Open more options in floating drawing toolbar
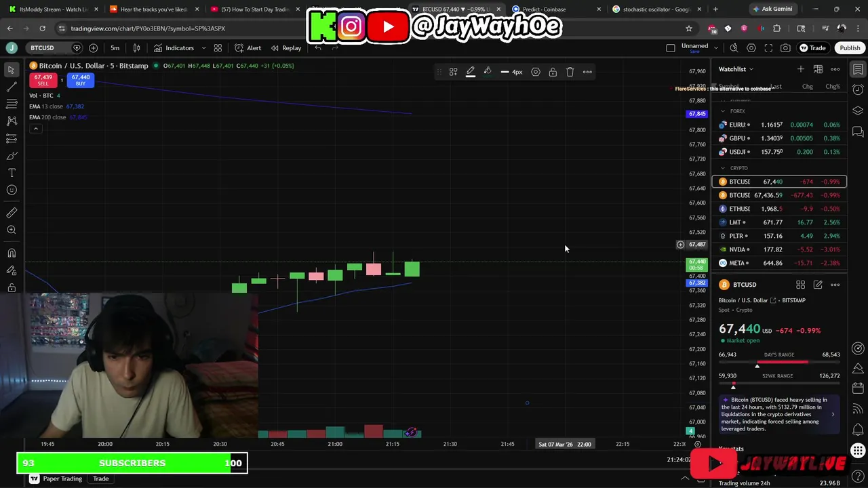Image resolution: width=868 pixels, height=488 pixels. click(x=587, y=72)
